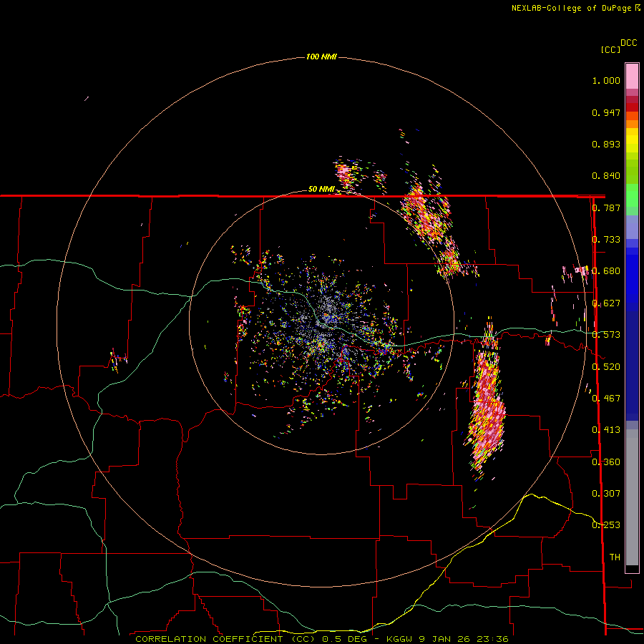Select the 0.413 scale value
The height and width of the screenshot is (644, 644).
tap(606, 430)
